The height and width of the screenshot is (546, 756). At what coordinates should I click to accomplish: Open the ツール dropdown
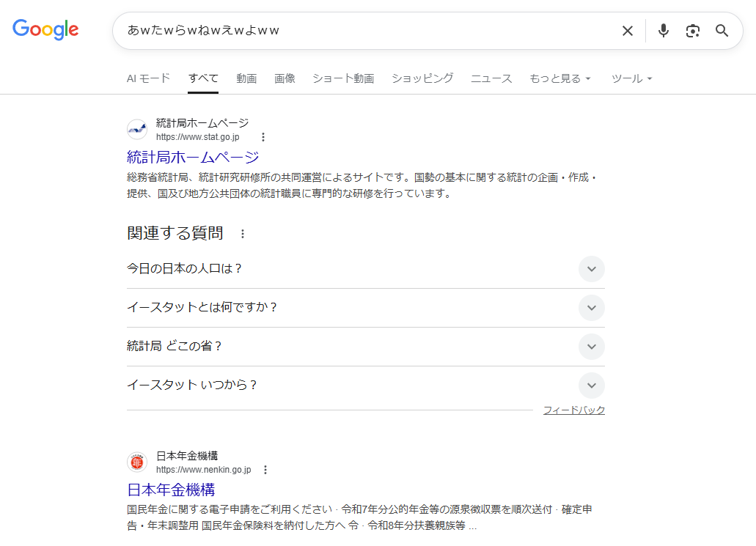[x=631, y=78]
